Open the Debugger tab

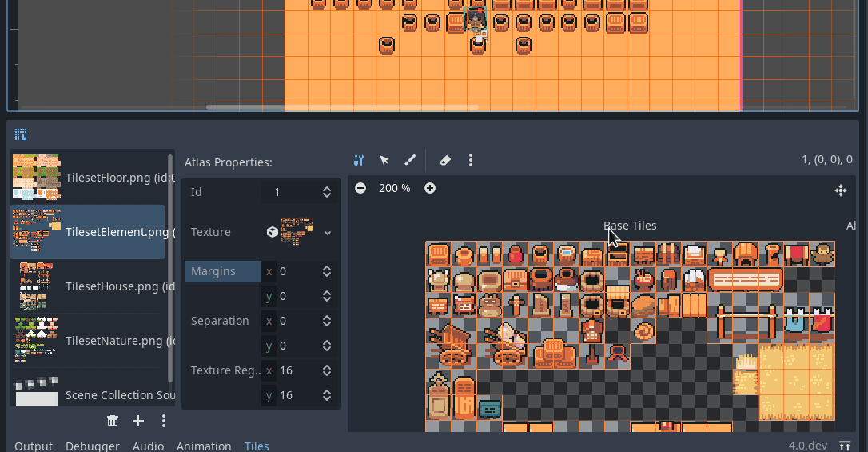93,446
